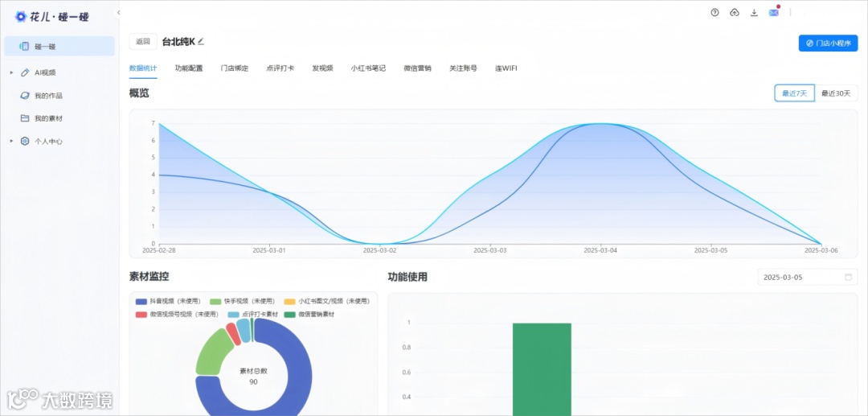The width and height of the screenshot is (868, 416).
Task: Click the 素材监控 heading
Action: pos(149,276)
